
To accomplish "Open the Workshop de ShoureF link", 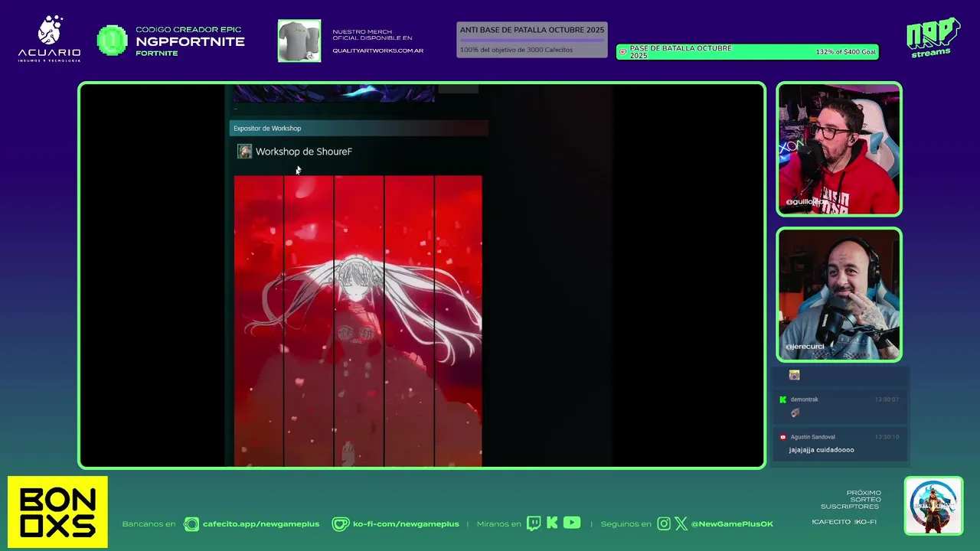I will click(304, 152).
